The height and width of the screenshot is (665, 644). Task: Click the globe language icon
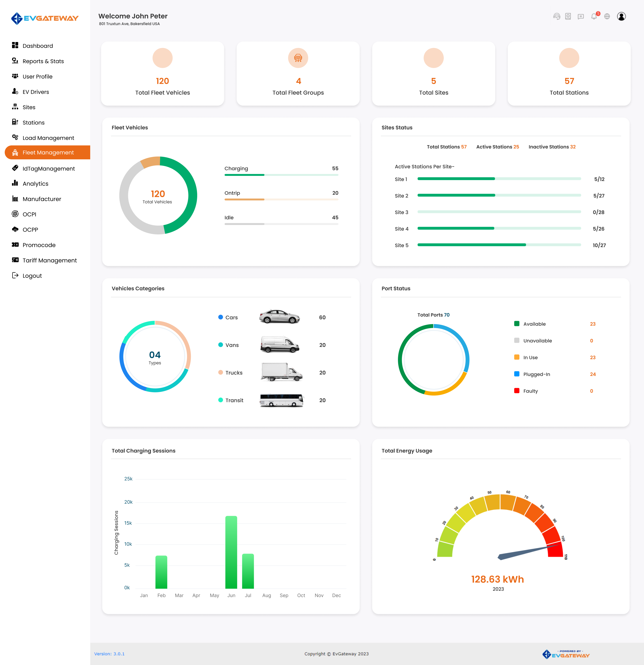[607, 16]
